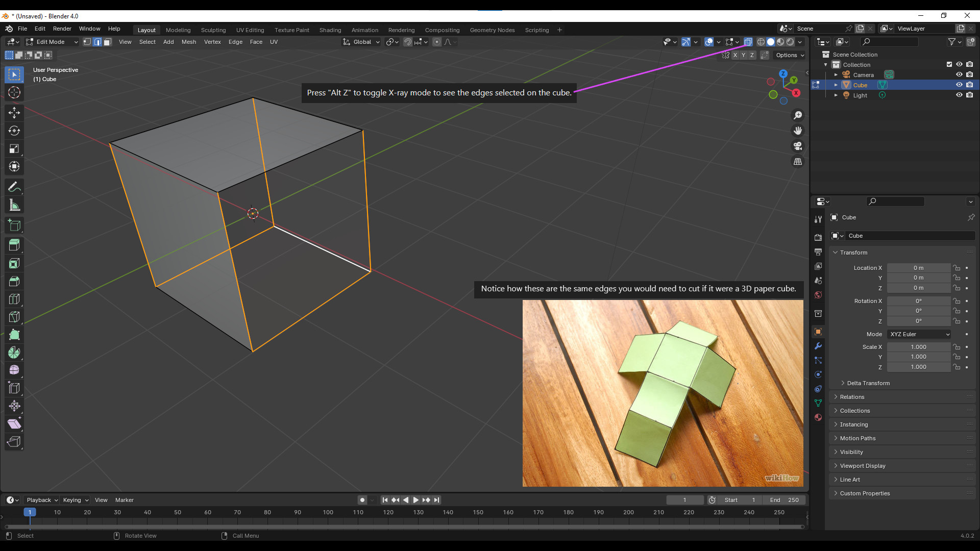This screenshot has width=980, height=551.
Task: Click the current frame number field
Action: pos(685,500)
